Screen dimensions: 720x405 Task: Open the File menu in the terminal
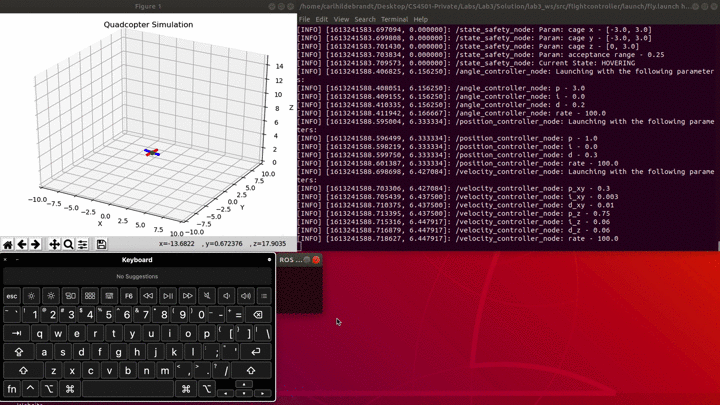[x=304, y=19]
